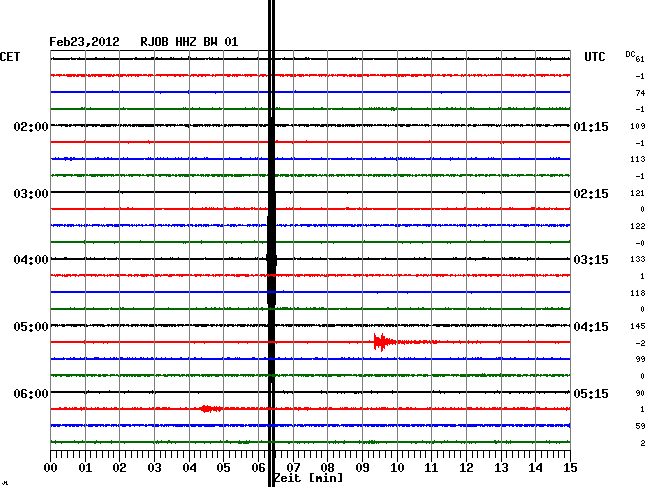Select the 05:00 CET time label
This screenshot has width=650, height=494.
tap(31, 327)
